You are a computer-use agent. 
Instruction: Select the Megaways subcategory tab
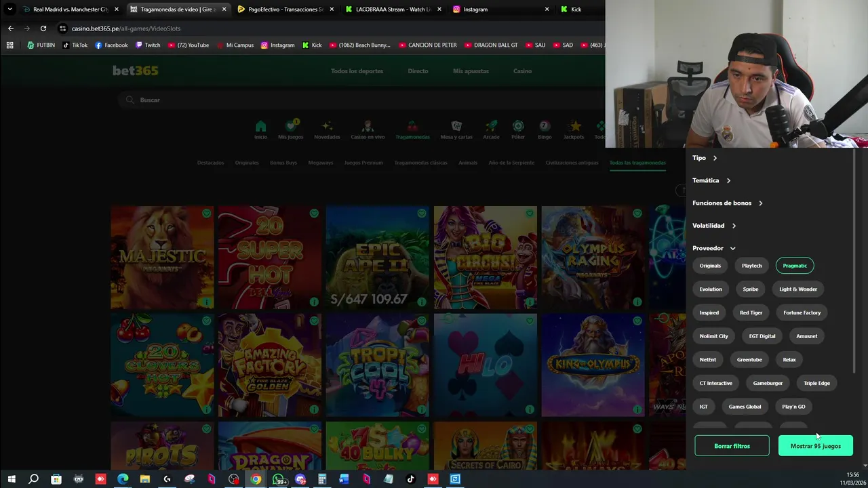point(321,163)
